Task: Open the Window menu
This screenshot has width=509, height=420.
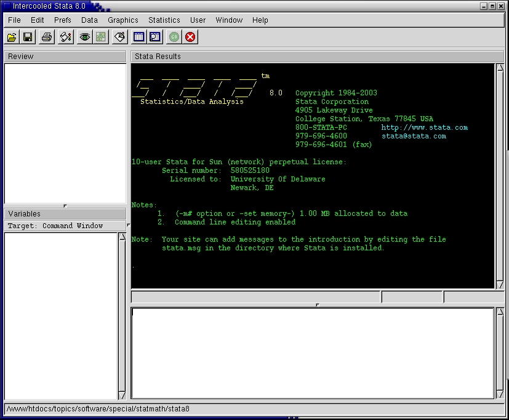Action: (x=229, y=20)
